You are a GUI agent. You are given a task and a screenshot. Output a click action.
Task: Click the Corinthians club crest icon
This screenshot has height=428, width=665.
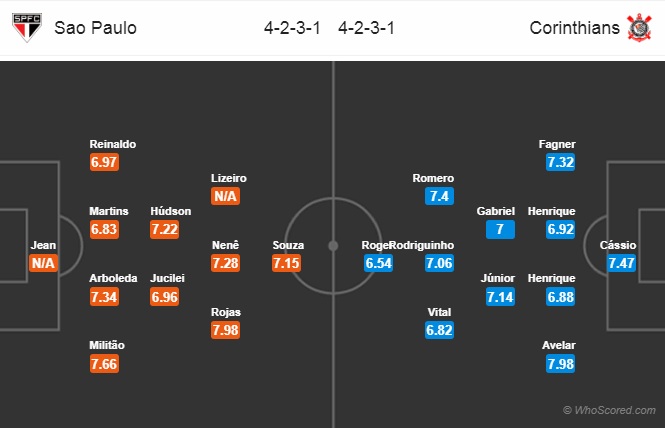click(639, 27)
